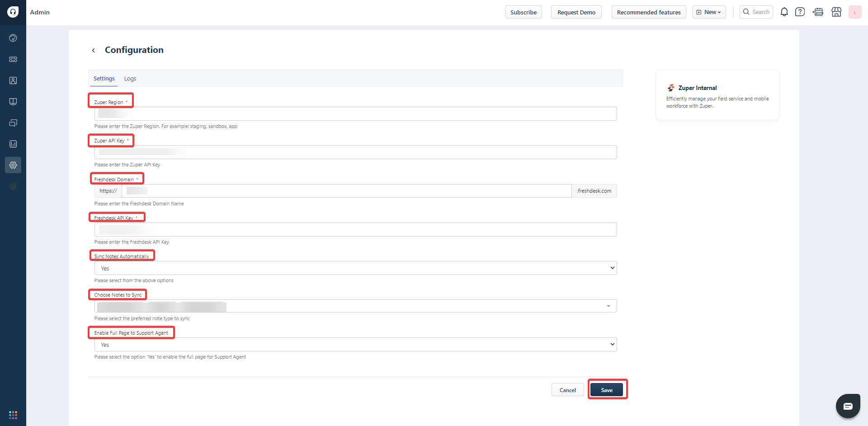Open the Dashboard gauge icon in sidebar
868x426 pixels.
coord(13,38)
